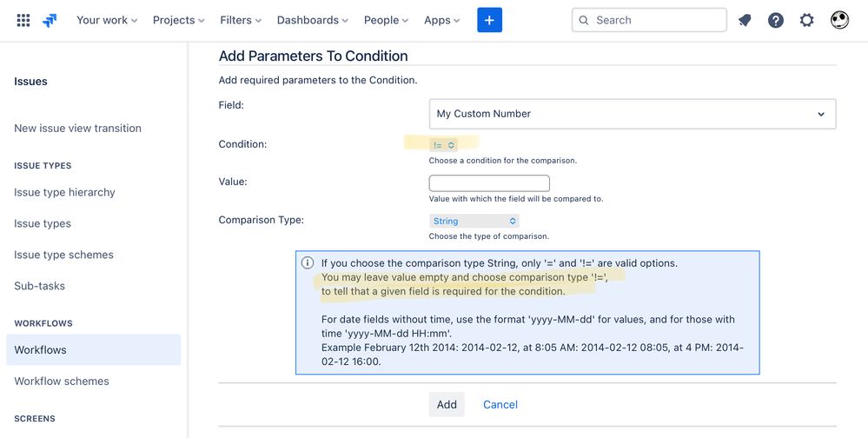The height and width of the screenshot is (438, 868).
Task: Open the Your work menu
Action: [107, 20]
